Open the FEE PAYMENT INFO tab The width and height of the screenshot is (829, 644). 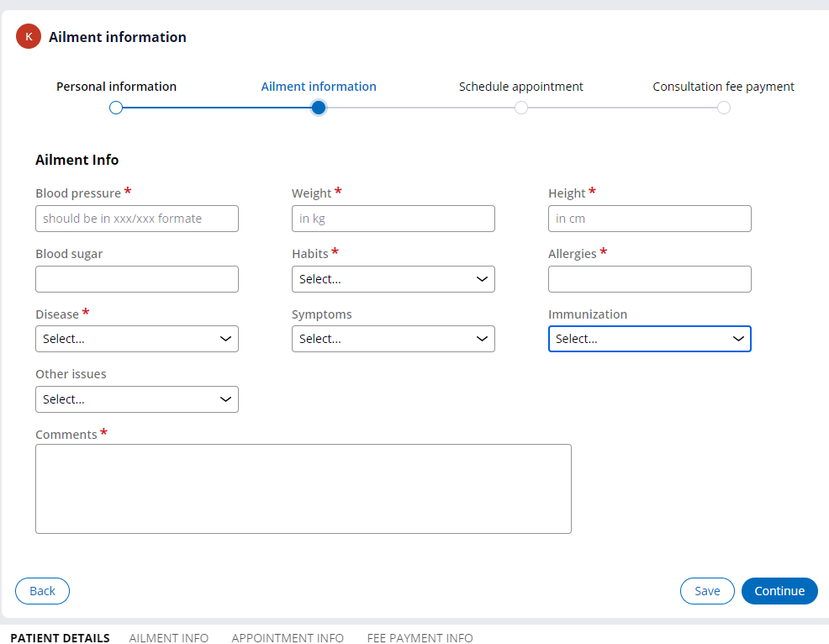tap(420, 637)
